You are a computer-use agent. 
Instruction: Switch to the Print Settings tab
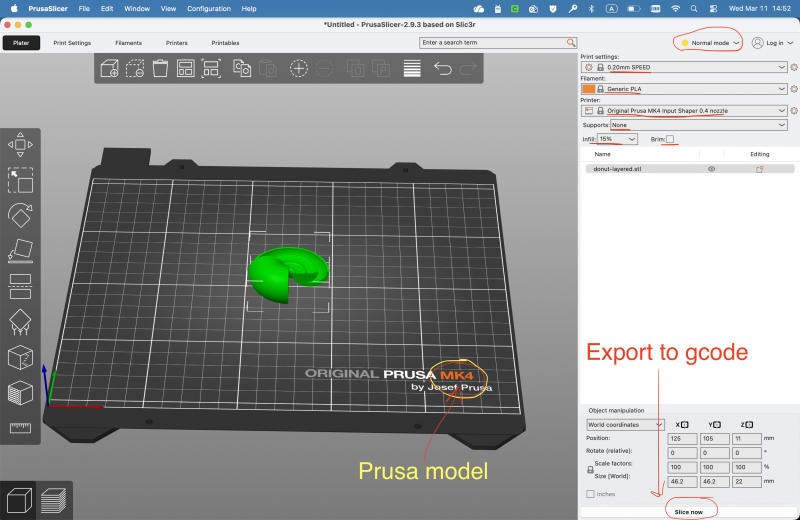(x=72, y=43)
